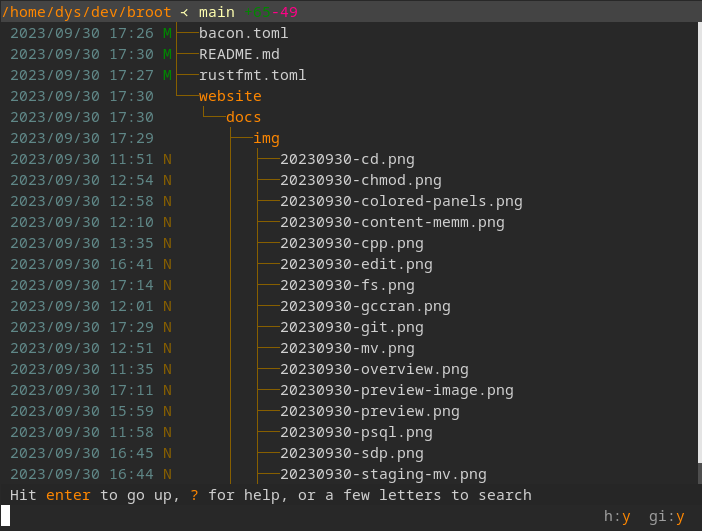Select the README.md file
Screen dimensions: 702x531
pos(239,54)
